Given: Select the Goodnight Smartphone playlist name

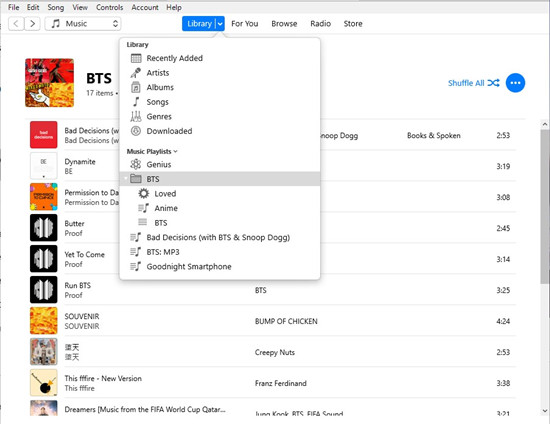Looking at the screenshot, I should point(189,267).
